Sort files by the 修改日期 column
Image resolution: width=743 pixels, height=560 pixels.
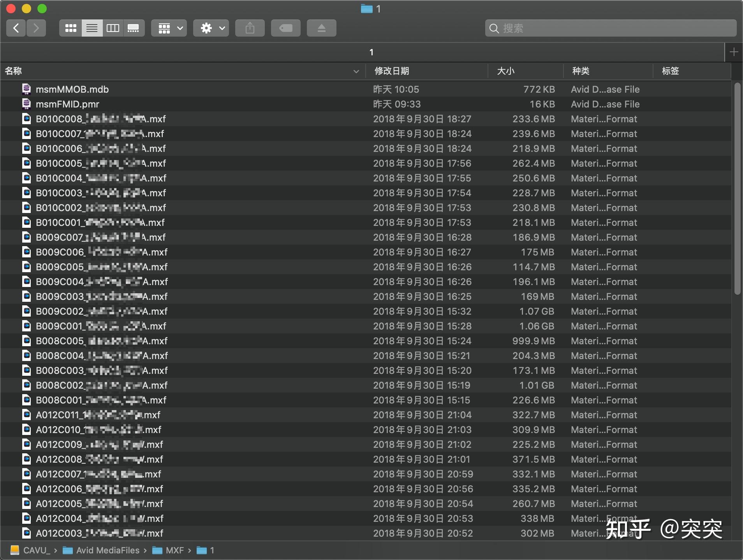(391, 71)
